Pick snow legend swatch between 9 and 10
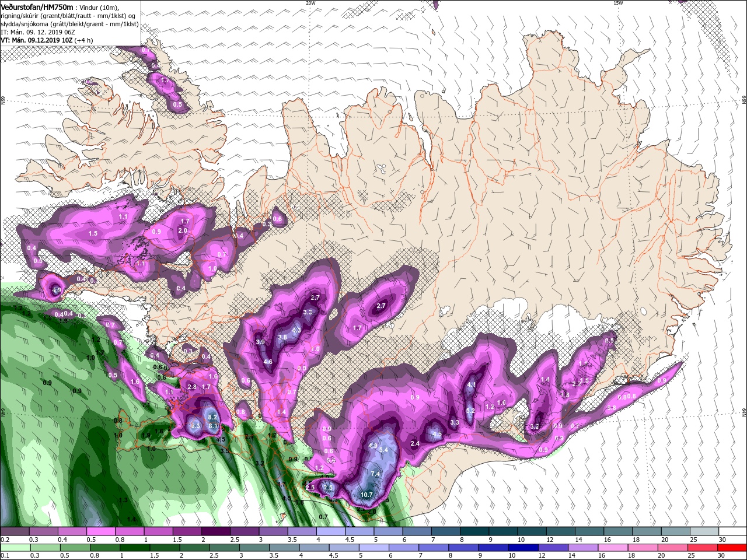The image size is (747, 560). pos(502,531)
